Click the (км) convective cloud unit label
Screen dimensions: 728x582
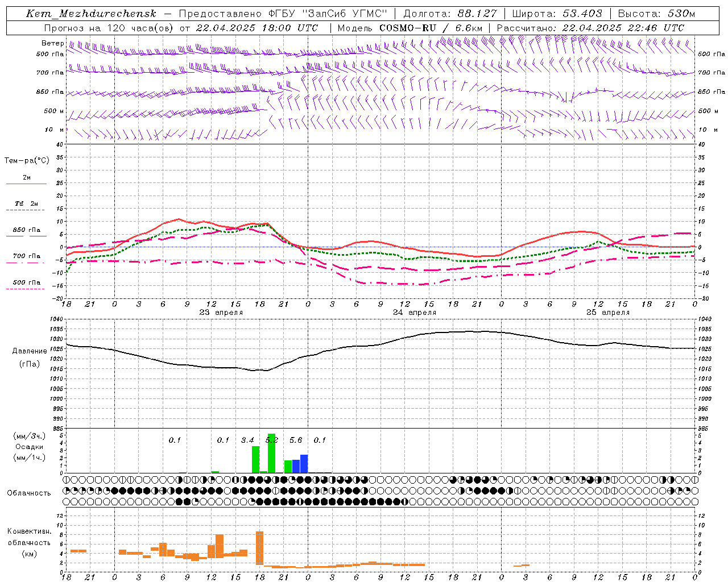[30, 554]
